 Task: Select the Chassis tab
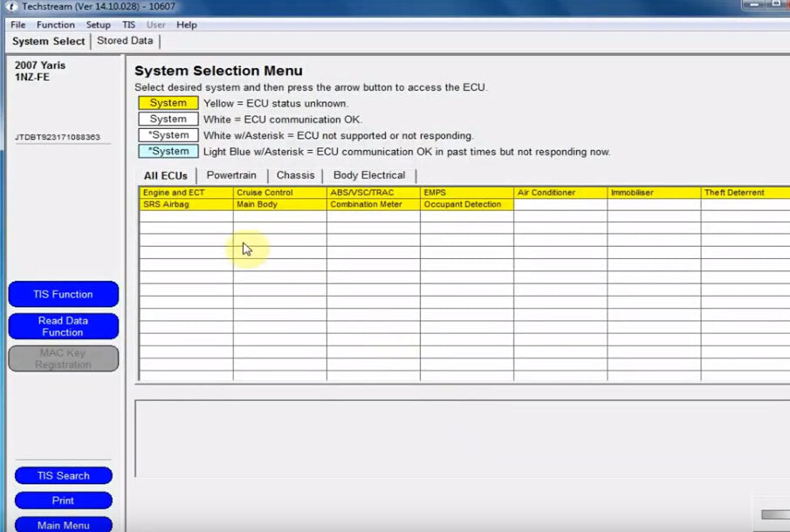pyautogui.click(x=295, y=175)
